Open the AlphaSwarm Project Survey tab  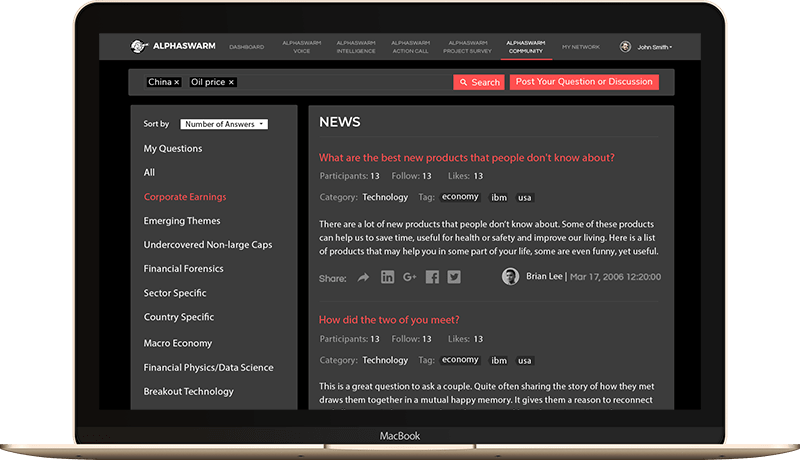point(467,47)
